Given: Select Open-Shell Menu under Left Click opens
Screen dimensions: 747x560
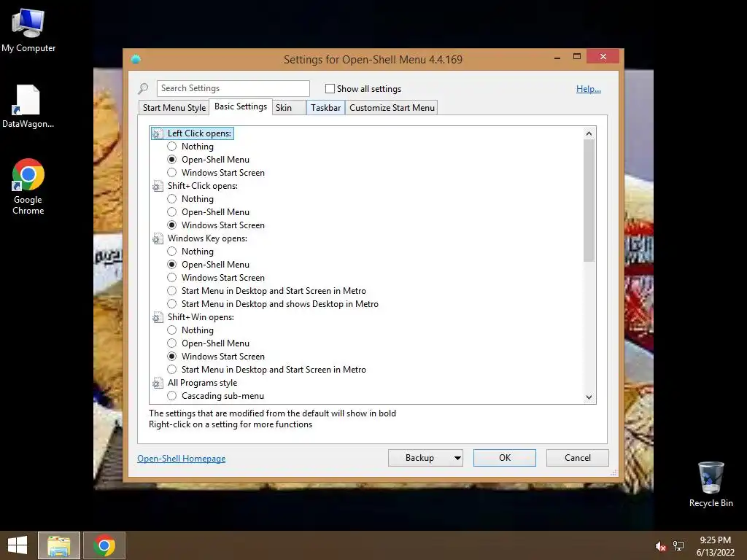Looking at the screenshot, I should click(172, 160).
